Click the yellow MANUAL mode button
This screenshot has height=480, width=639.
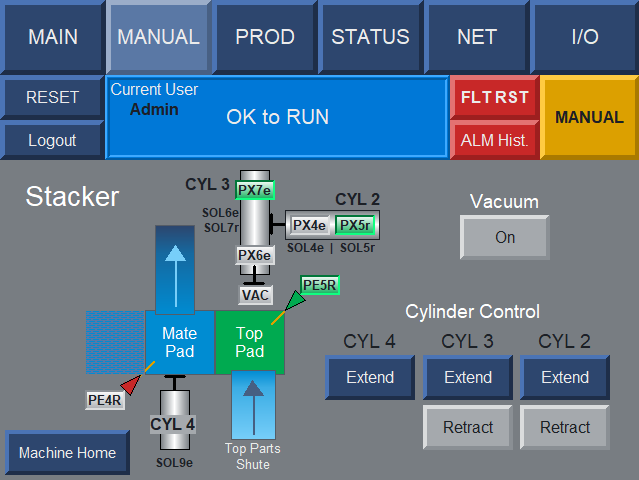tap(589, 117)
